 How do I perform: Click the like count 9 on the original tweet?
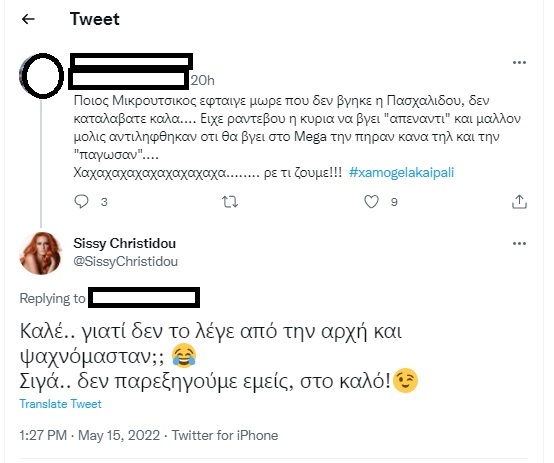(394, 202)
